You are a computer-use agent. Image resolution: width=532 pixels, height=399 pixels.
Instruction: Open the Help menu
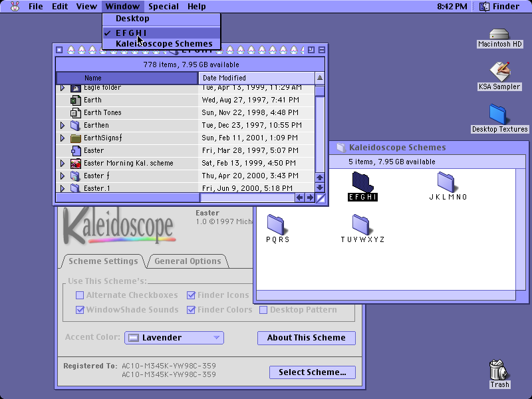tap(196, 7)
